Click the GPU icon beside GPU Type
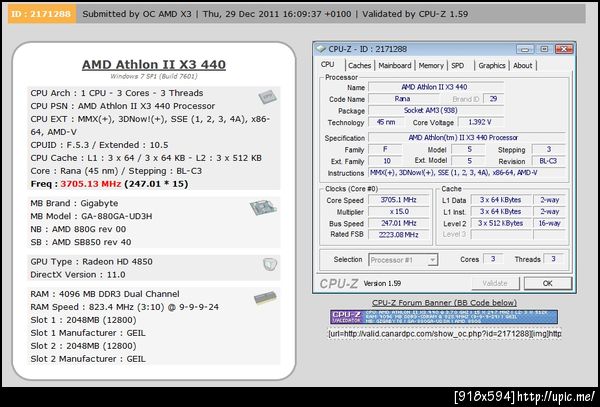The height and width of the screenshot is (407, 600). (270, 264)
